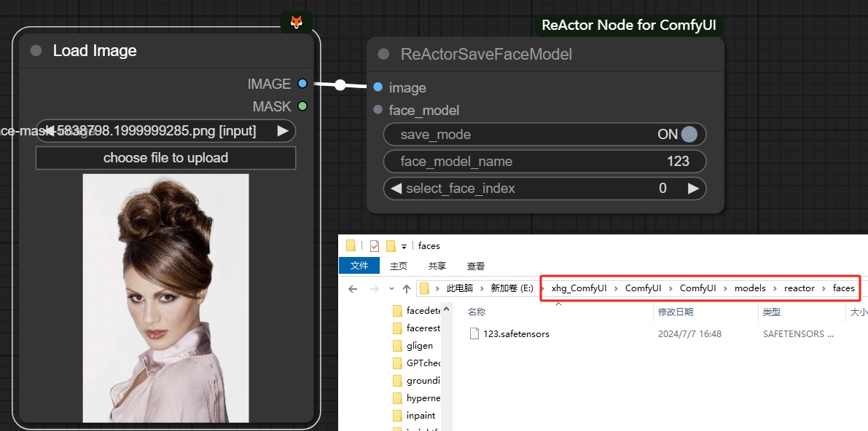Click the face_model input socket

click(x=378, y=110)
